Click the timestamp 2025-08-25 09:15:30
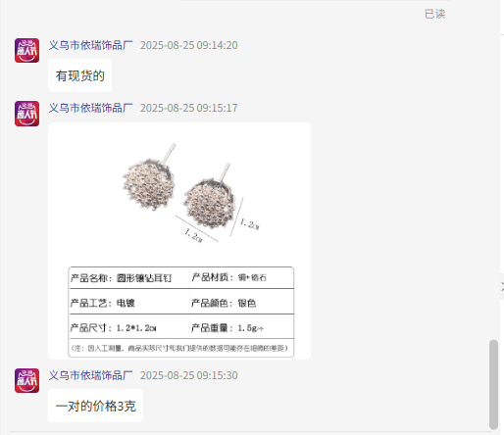Image resolution: width=504 pixels, height=435 pixels. [x=189, y=375]
